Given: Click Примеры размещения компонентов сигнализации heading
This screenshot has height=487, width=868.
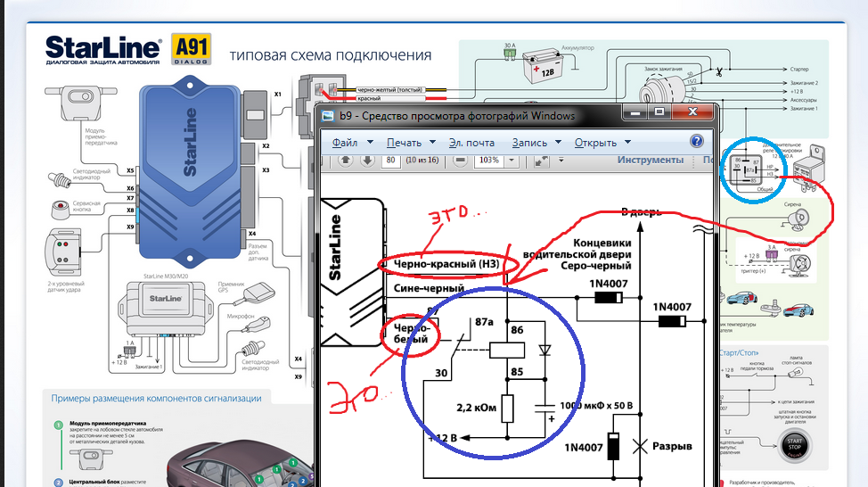Looking at the screenshot, I should (x=156, y=398).
